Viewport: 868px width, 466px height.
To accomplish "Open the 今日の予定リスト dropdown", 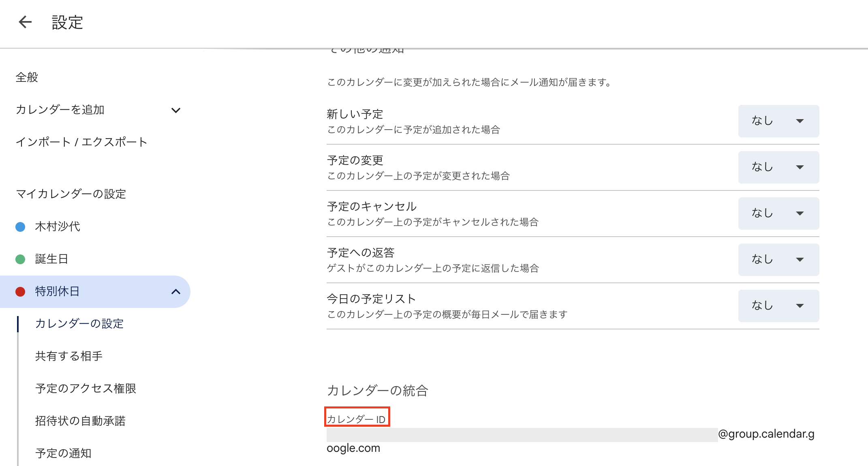I will pyautogui.click(x=778, y=306).
